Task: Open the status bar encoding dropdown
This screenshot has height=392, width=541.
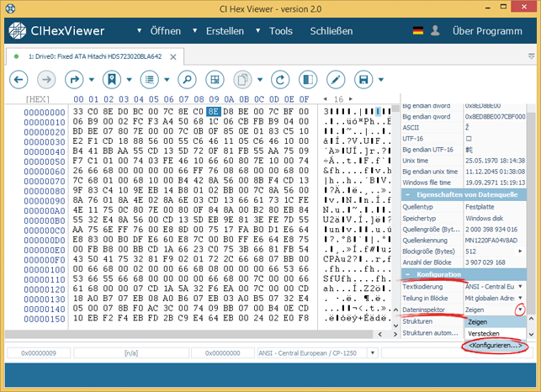Action: click(373, 353)
